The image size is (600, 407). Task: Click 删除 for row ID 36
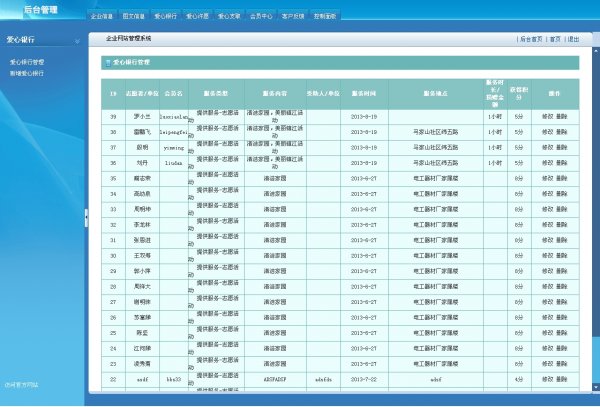[x=561, y=163]
